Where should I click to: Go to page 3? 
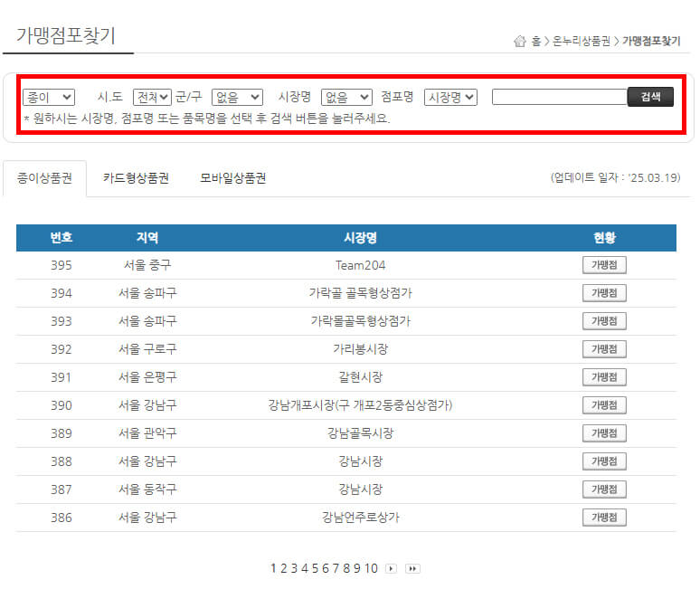pyautogui.click(x=294, y=568)
